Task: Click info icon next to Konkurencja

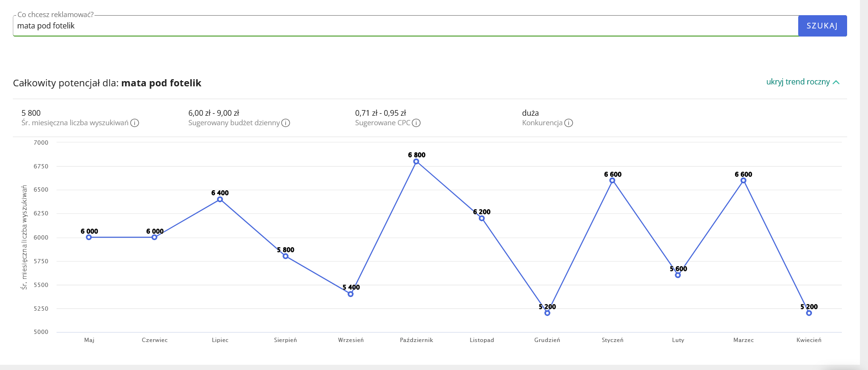Action: point(569,123)
